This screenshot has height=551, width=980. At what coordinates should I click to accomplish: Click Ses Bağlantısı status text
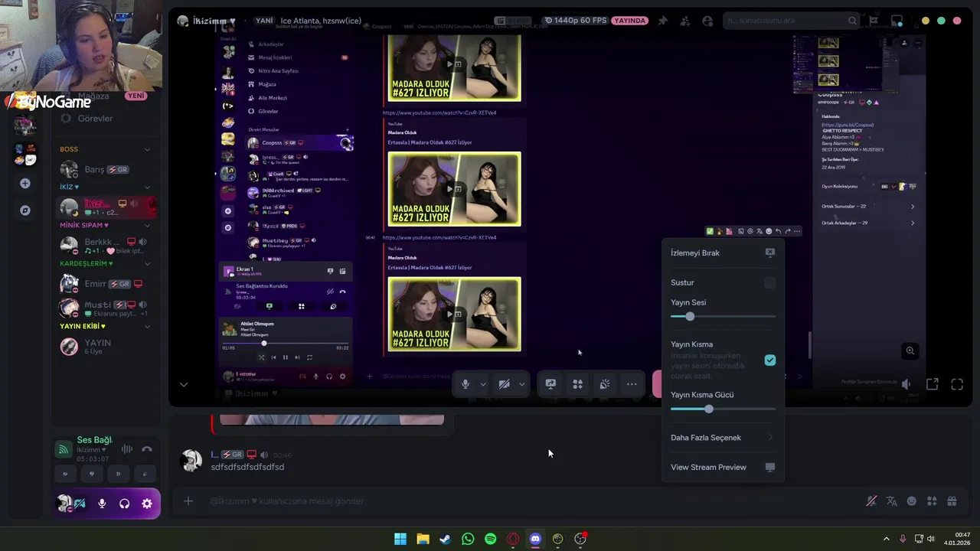[x=95, y=440]
